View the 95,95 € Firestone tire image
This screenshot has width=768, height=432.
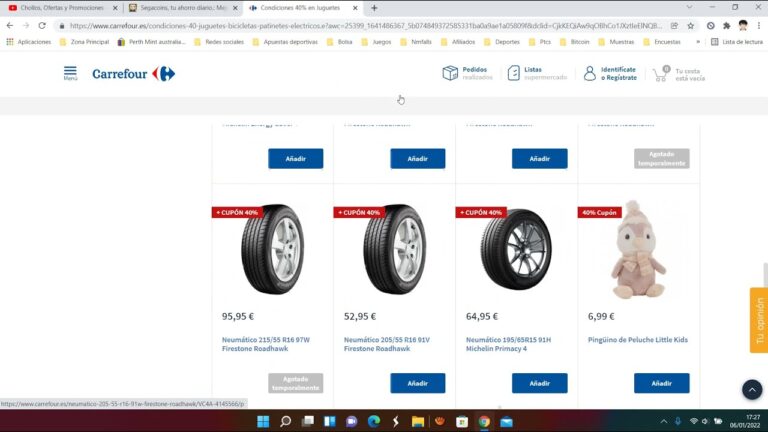click(272, 249)
